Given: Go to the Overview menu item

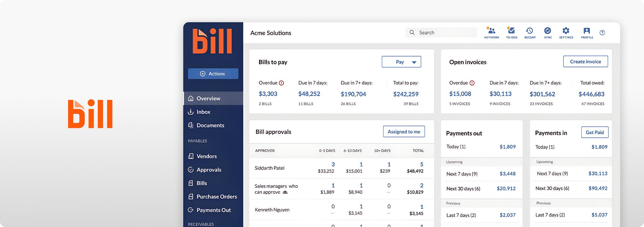Looking at the screenshot, I should 213,98.
